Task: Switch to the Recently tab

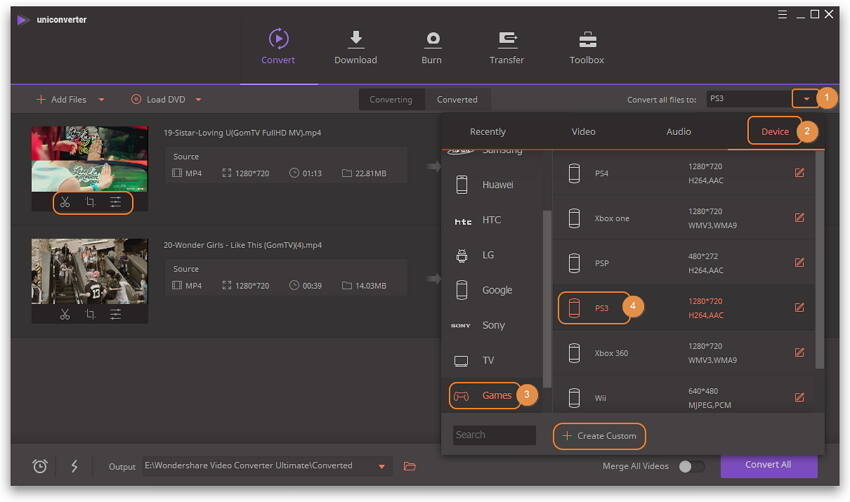Action: click(487, 132)
